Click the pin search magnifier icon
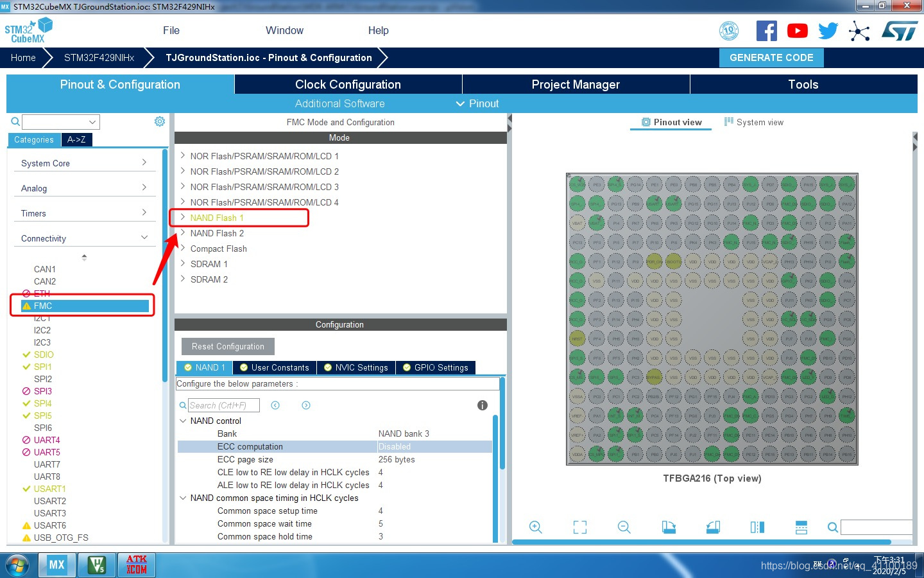The height and width of the screenshot is (578, 924). click(x=833, y=527)
